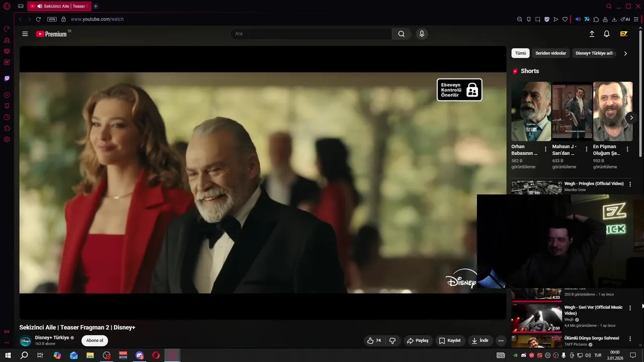
Task: Like the video with 74 likes
Action: (374, 340)
